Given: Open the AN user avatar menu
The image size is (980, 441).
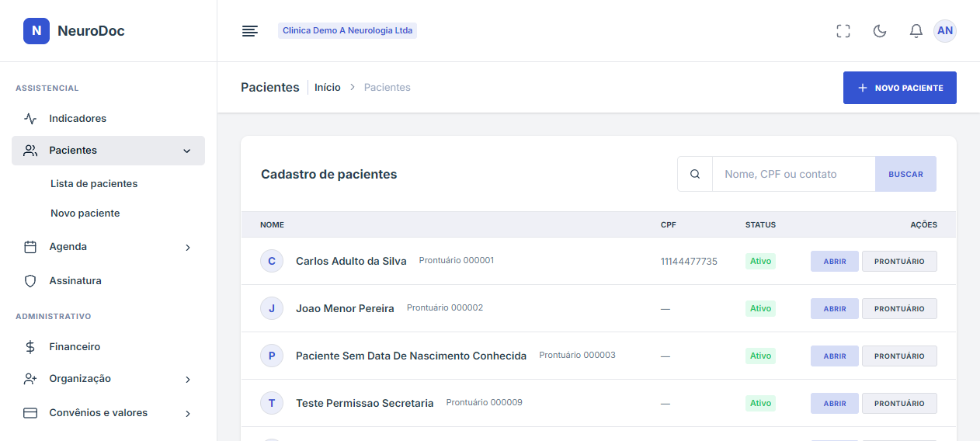Looking at the screenshot, I should (945, 31).
